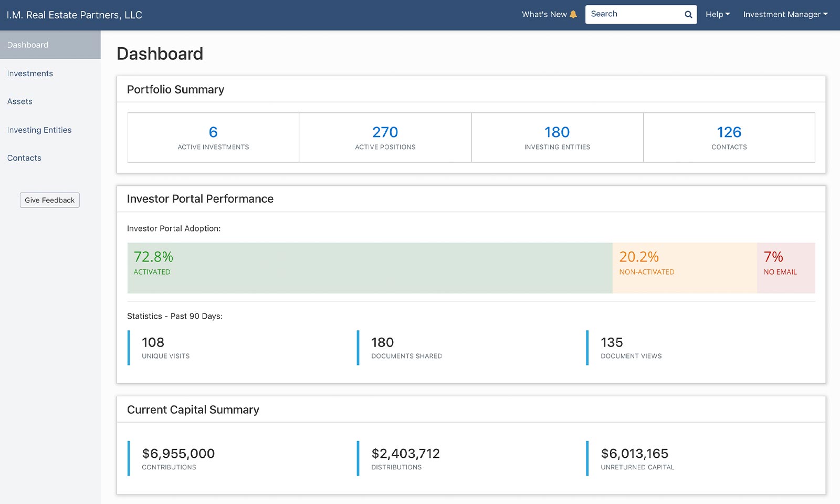Expand the Investment Manager user menu

click(x=785, y=14)
